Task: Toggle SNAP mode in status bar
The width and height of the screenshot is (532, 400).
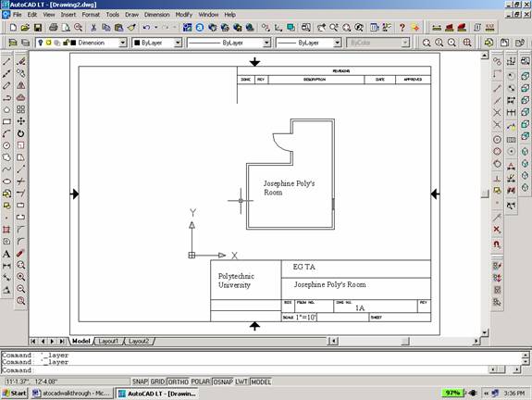Action: pyautogui.click(x=140, y=381)
